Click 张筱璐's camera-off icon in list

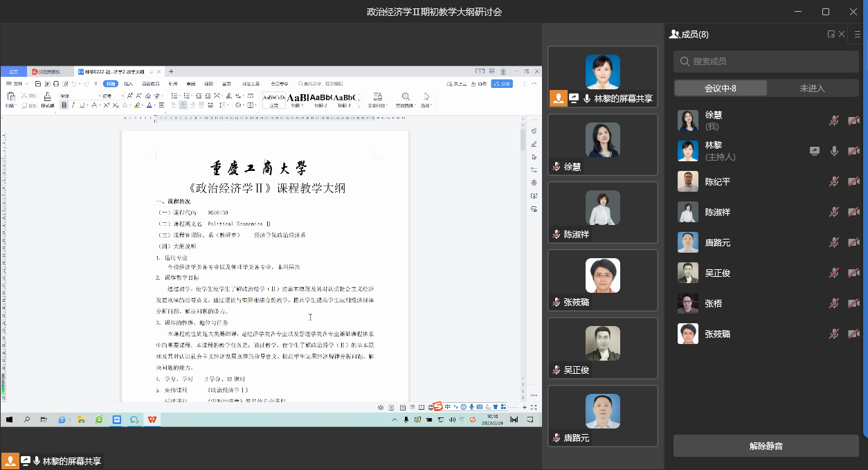(853, 334)
